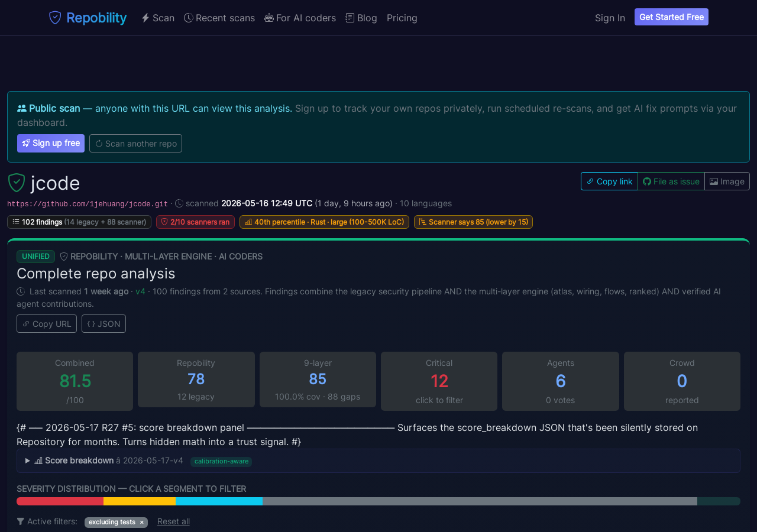The height and width of the screenshot is (532, 757).
Task: Filter by cyan severity segment
Action: (x=219, y=501)
